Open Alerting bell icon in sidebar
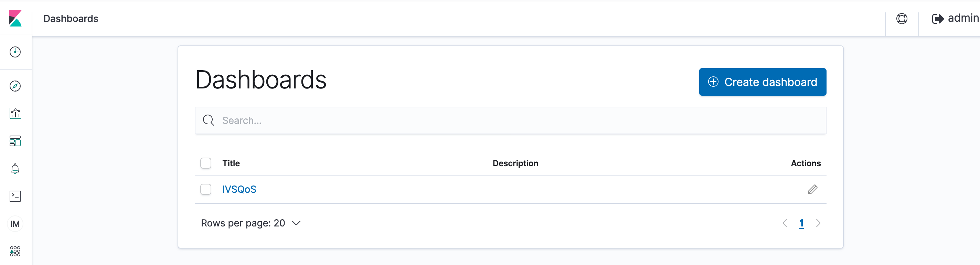The width and height of the screenshot is (980, 265). point(15,169)
